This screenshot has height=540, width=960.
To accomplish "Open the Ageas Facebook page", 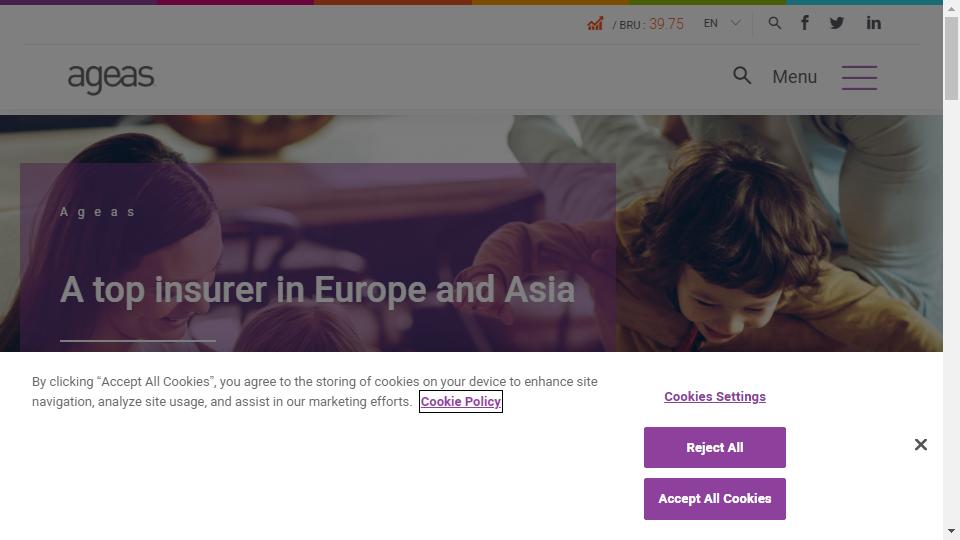I will (805, 23).
